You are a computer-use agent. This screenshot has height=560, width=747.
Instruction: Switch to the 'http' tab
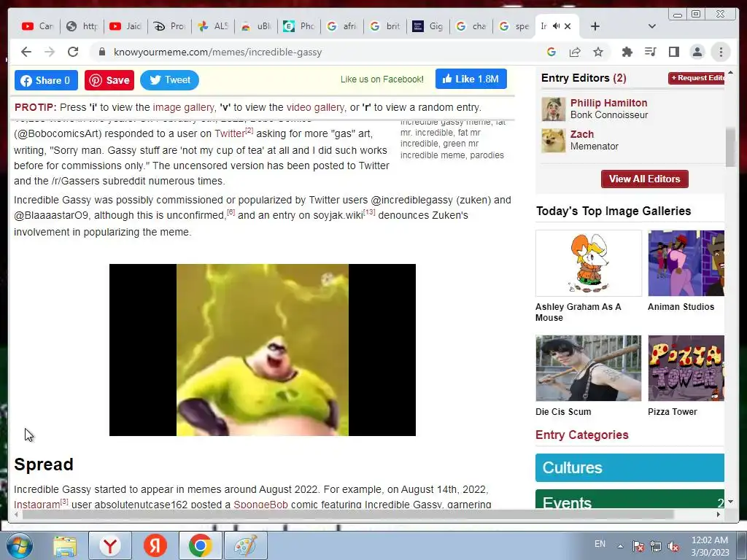pyautogui.click(x=82, y=26)
